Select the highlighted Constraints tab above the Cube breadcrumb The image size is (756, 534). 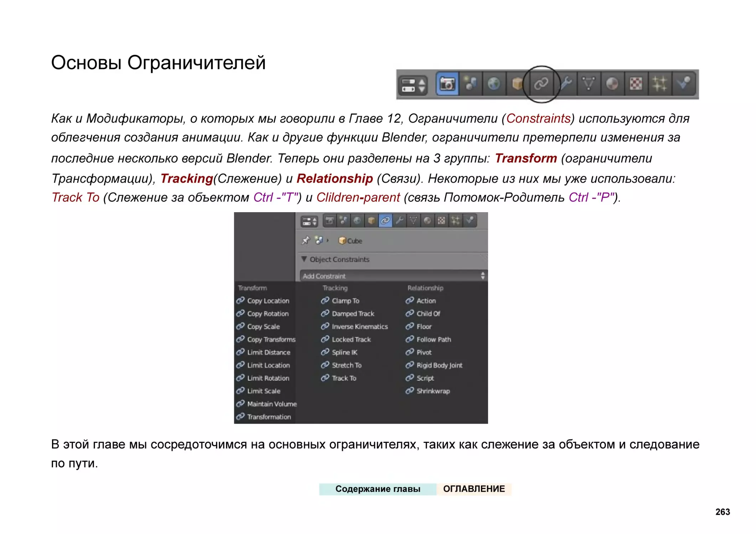[385, 221]
